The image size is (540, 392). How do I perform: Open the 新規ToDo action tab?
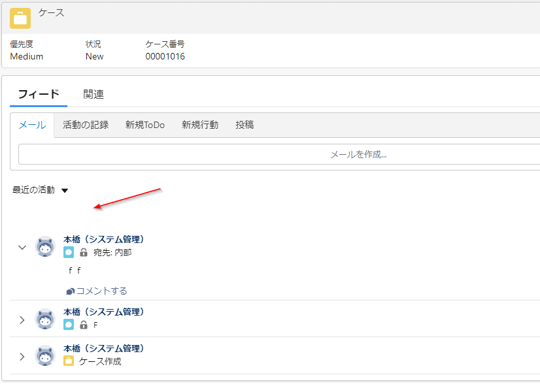145,125
